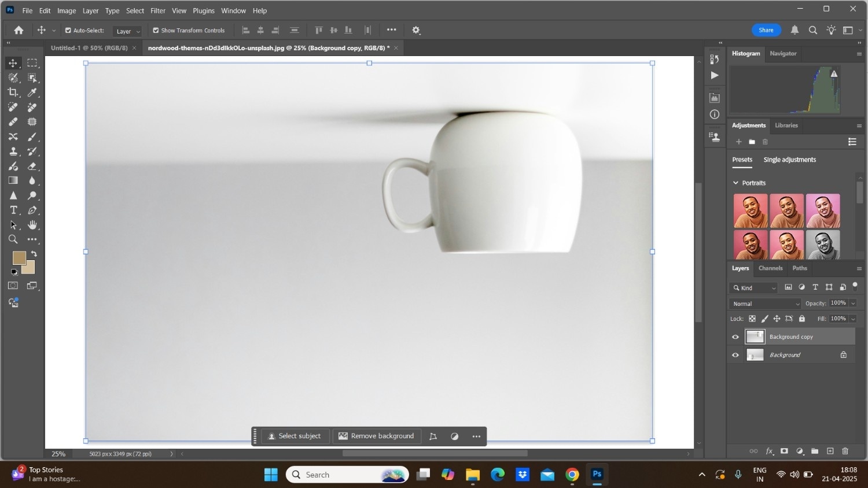Select the Rectangular Marquee tool
Viewport: 868px width, 488px height.
(x=32, y=63)
